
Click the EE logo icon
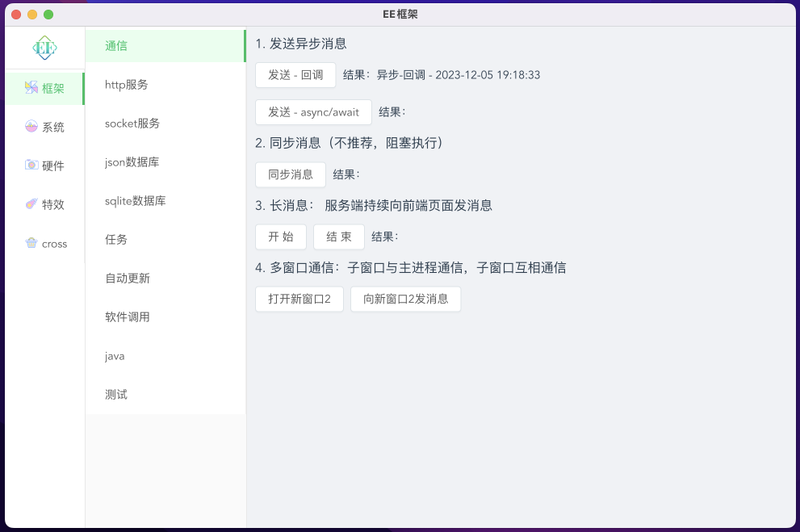tap(44, 48)
